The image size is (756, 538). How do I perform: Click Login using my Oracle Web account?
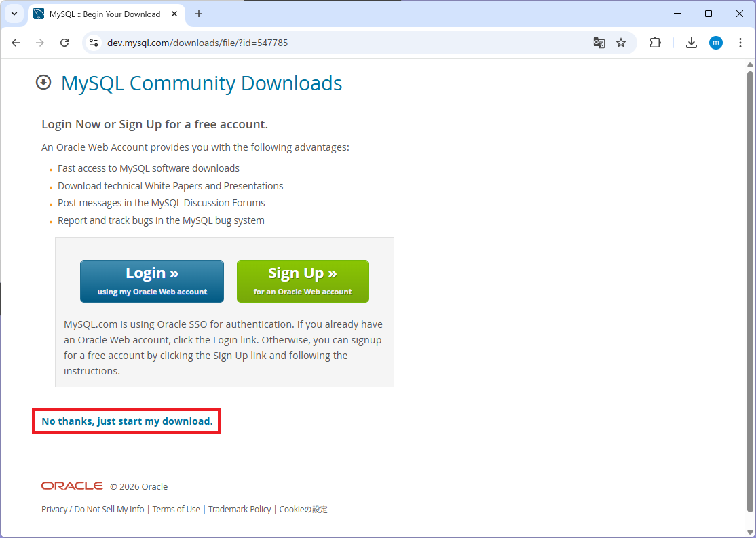click(151, 280)
